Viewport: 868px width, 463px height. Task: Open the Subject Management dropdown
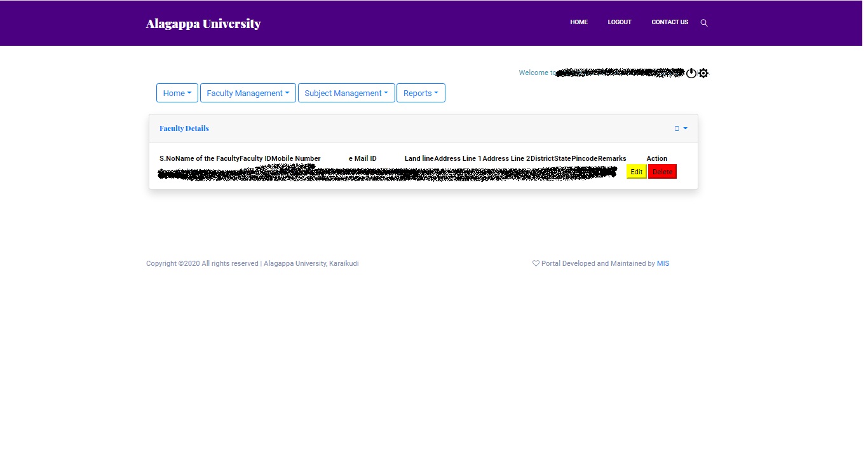pos(346,93)
